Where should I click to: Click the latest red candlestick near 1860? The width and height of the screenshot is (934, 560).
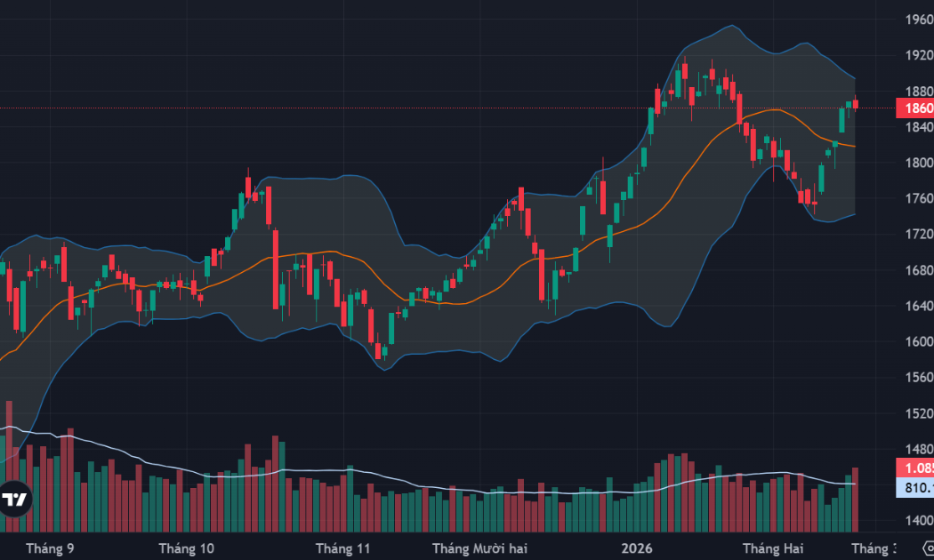[x=856, y=104]
